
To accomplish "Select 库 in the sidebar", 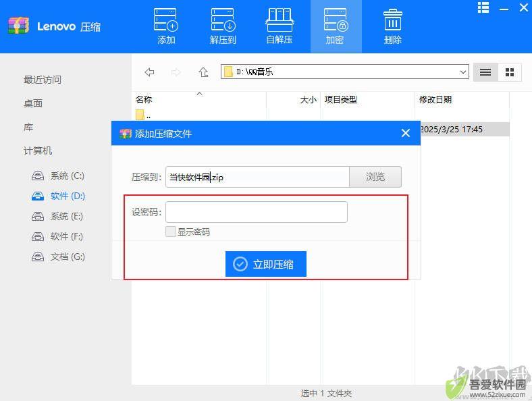I will point(28,127).
